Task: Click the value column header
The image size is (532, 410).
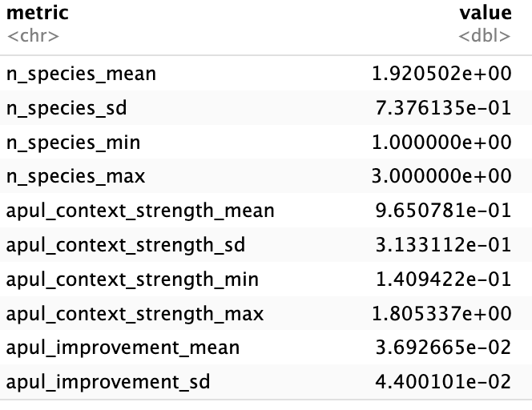Action: click(x=485, y=13)
